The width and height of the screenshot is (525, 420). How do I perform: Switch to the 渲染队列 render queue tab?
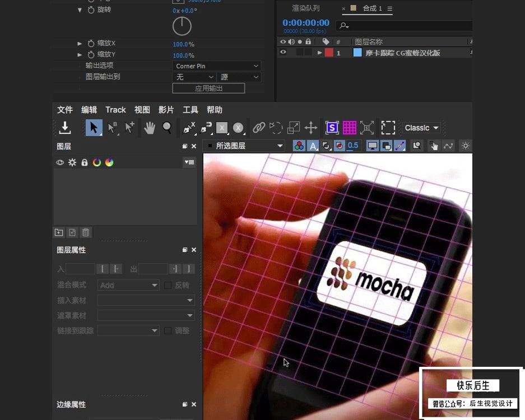(306, 8)
